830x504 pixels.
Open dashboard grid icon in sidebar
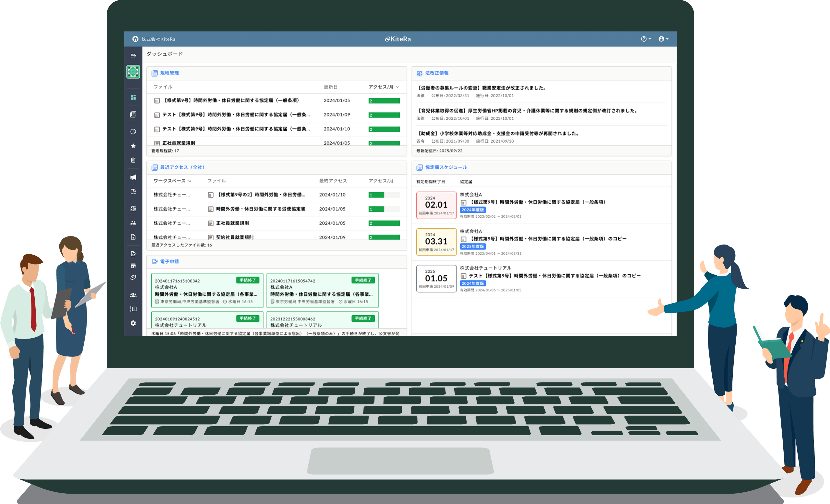(133, 97)
